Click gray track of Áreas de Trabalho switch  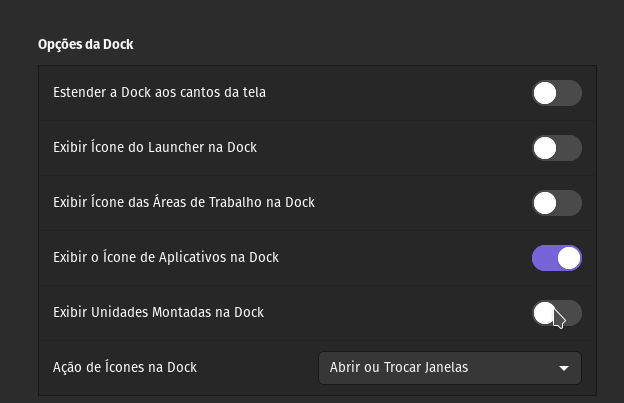(x=569, y=203)
